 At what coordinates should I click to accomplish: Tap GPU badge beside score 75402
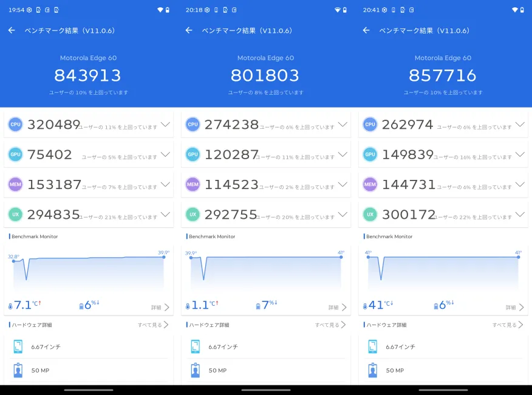tap(16, 154)
